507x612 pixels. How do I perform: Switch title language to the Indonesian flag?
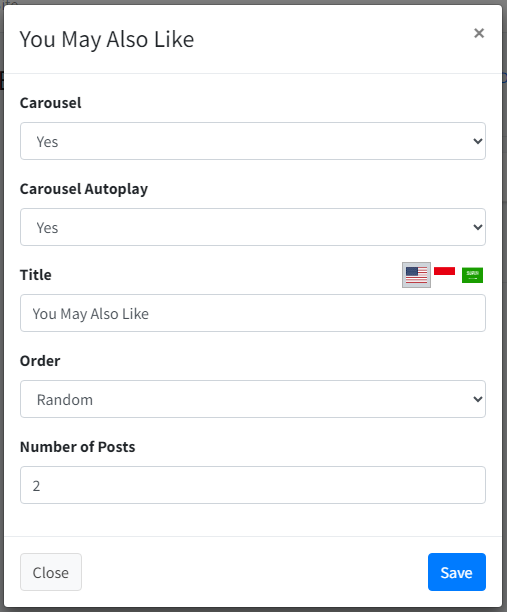[445, 271]
